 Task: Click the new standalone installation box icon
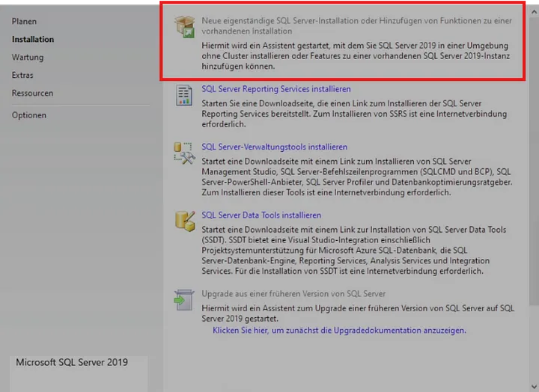[185, 26]
